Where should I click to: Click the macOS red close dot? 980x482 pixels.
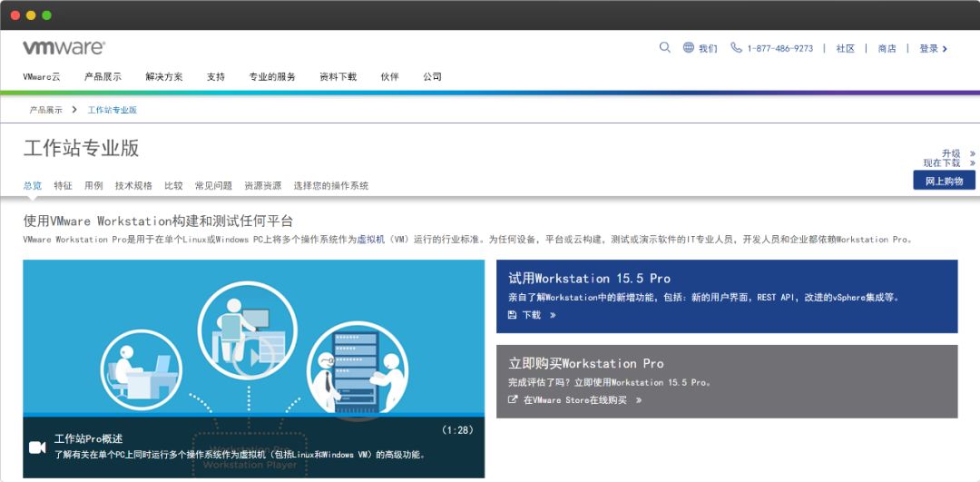[x=15, y=15]
